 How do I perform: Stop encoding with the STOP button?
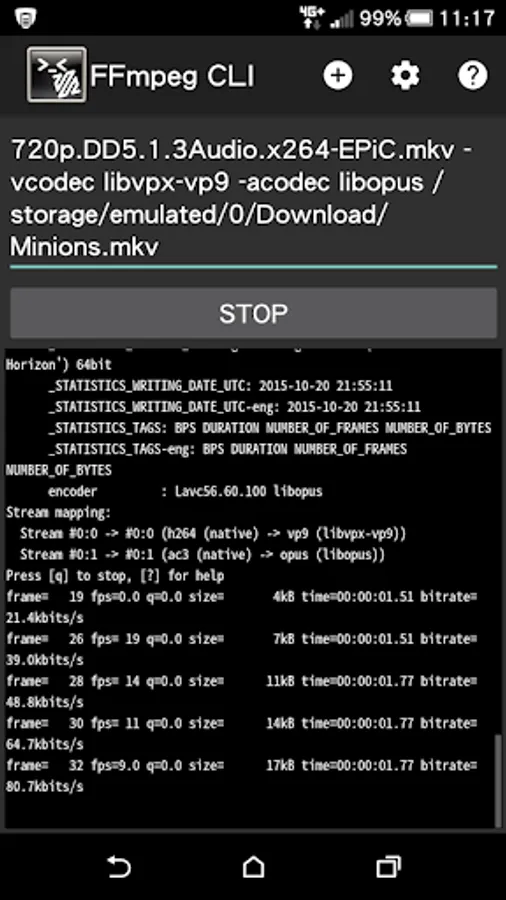[x=253, y=313]
